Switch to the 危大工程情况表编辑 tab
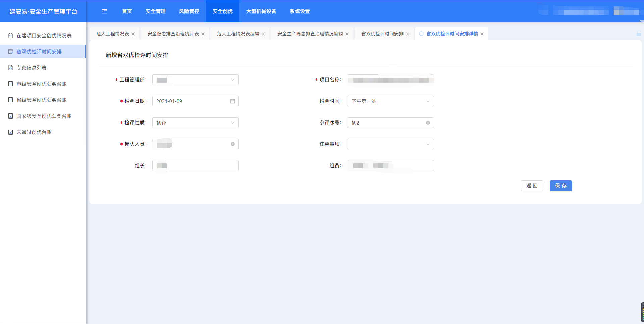This screenshot has height=324, width=644. (238, 34)
